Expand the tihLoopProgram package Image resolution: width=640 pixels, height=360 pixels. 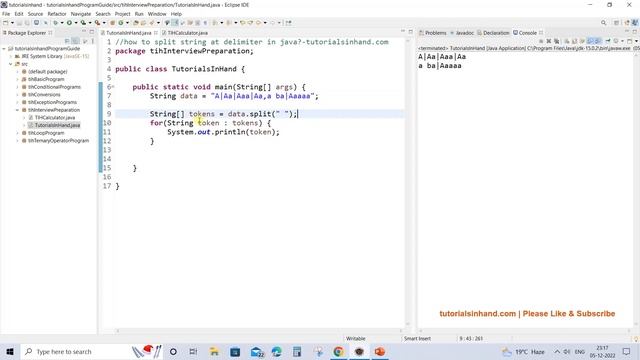(18, 133)
